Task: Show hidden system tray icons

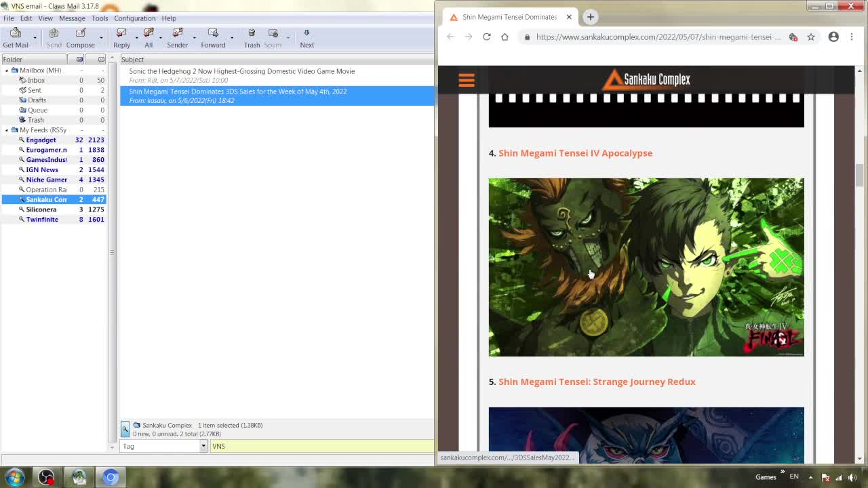Action: tap(810, 477)
